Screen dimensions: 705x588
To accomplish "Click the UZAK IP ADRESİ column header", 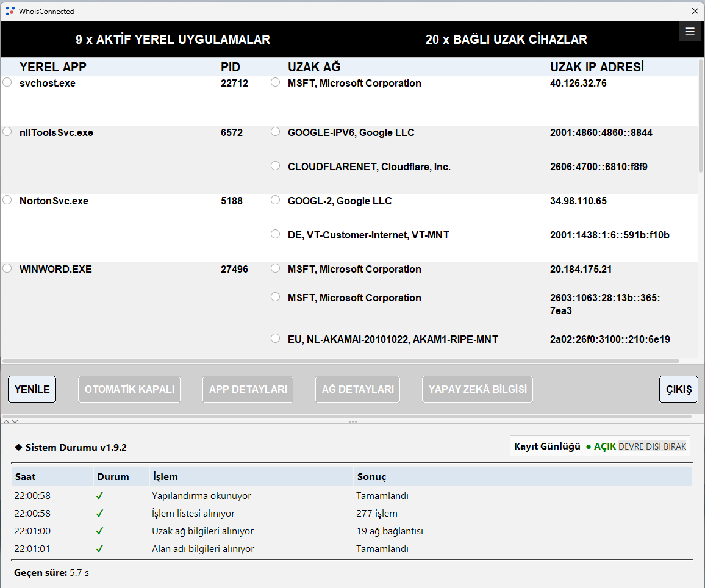I will coord(596,67).
